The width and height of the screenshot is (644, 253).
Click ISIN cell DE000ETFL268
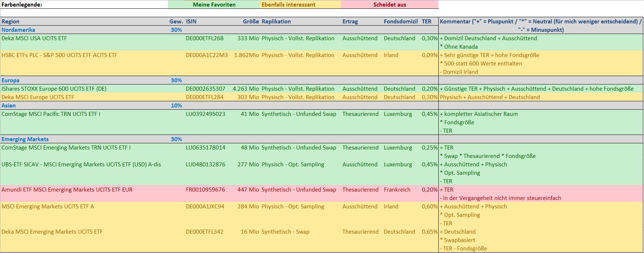[x=205, y=38]
